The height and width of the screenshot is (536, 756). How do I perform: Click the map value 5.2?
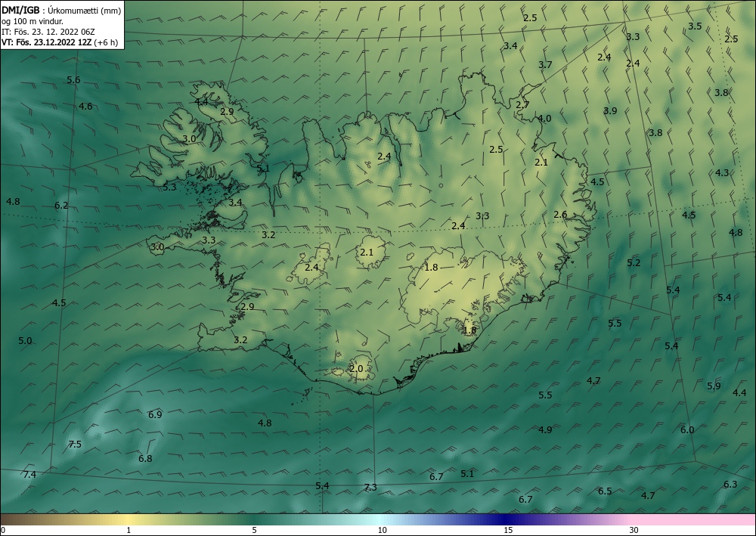[x=634, y=262]
